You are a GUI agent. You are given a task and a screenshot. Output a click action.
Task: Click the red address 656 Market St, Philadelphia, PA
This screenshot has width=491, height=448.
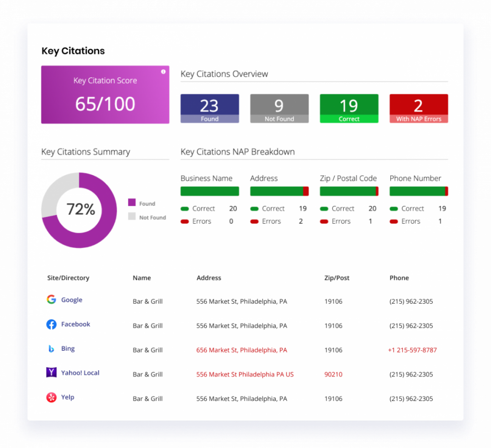click(x=242, y=350)
